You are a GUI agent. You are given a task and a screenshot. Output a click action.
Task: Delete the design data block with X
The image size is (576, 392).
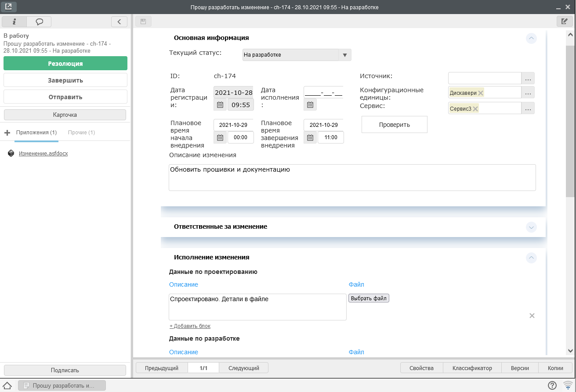(532, 316)
